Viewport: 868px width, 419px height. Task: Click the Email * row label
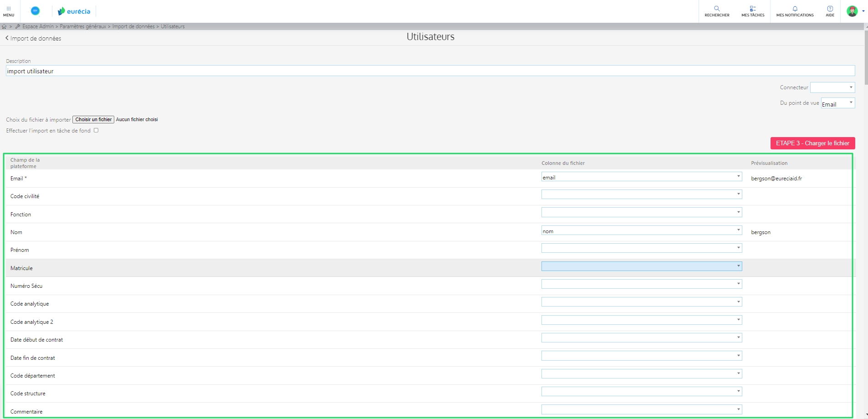tap(19, 179)
